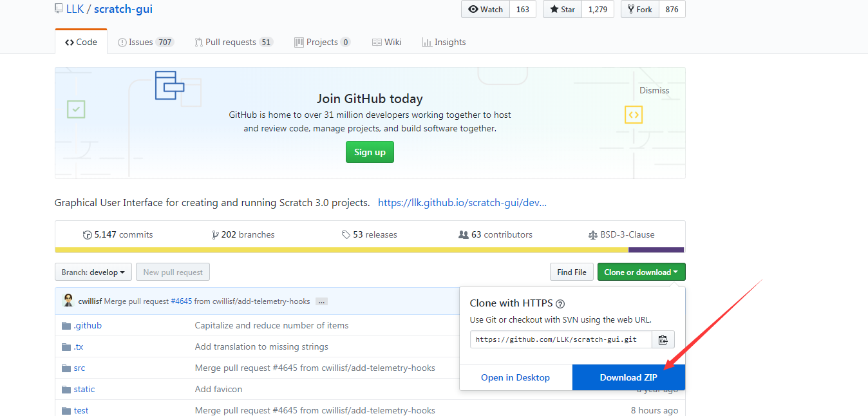Viewport: 868px width, 416px height.
Task: Open cwillisf author link
Action: tap(90, 301)
